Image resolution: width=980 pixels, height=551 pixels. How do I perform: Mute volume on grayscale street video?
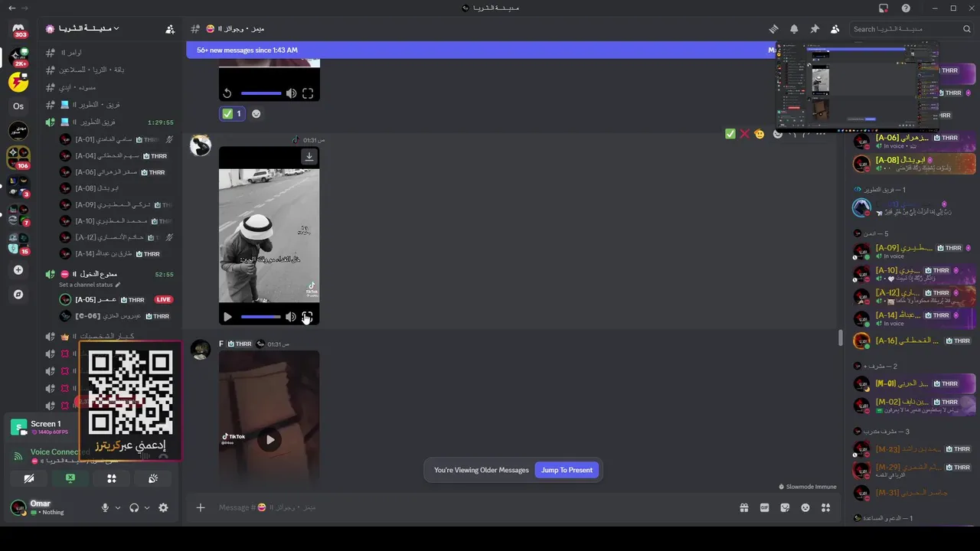[x=291, y=317]
